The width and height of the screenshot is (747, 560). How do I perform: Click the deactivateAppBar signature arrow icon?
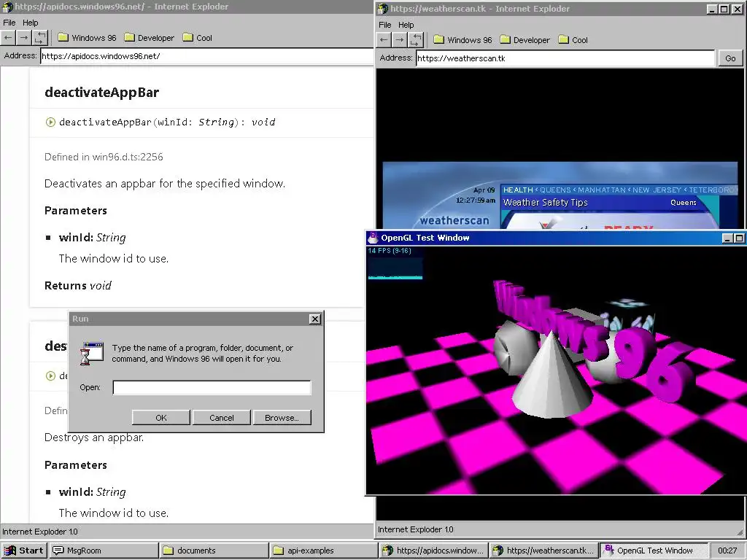(x=50, y=122)
